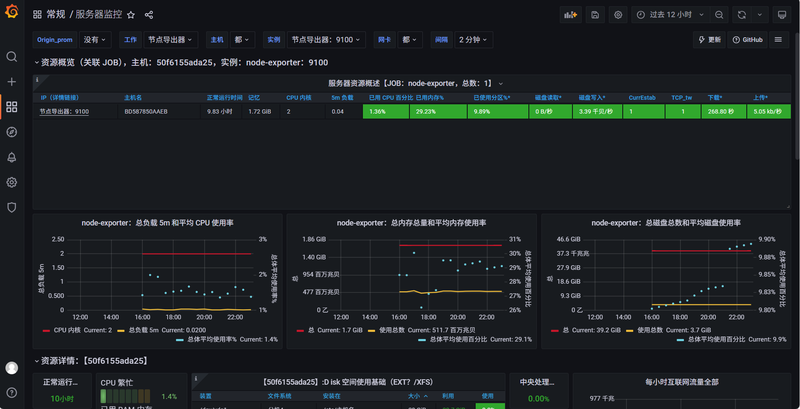Open the configuration gear in the sidebar
The height and width of the screenshot is (409, 800).
[x=12, y=182]
